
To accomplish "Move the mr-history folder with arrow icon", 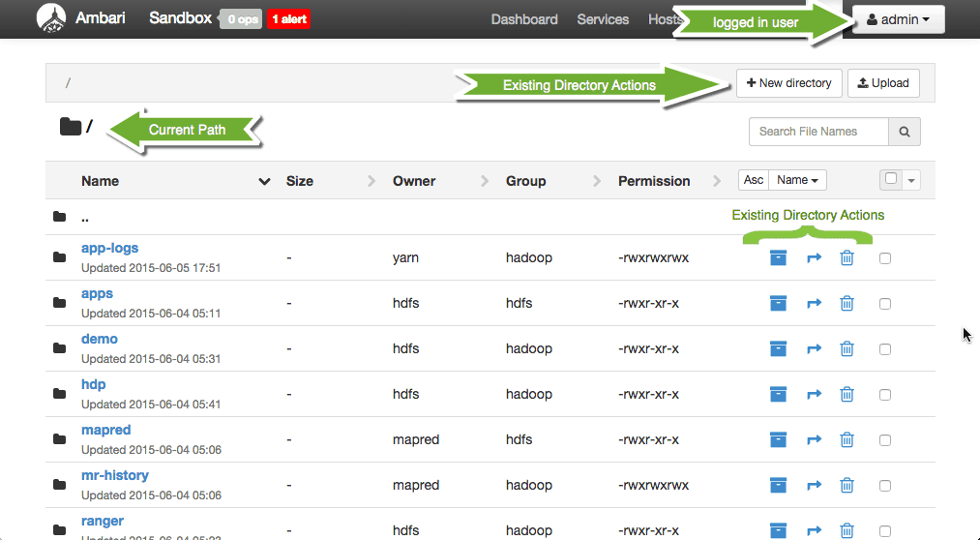I will coord(814,485).
